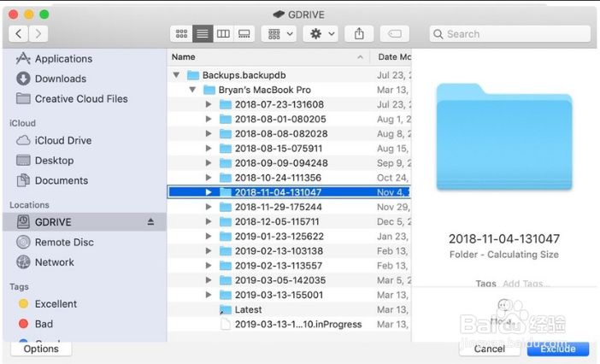Screen dimensions: 600x364
Task: Open Desktop in the sidebar
Action: click(45, 160)
